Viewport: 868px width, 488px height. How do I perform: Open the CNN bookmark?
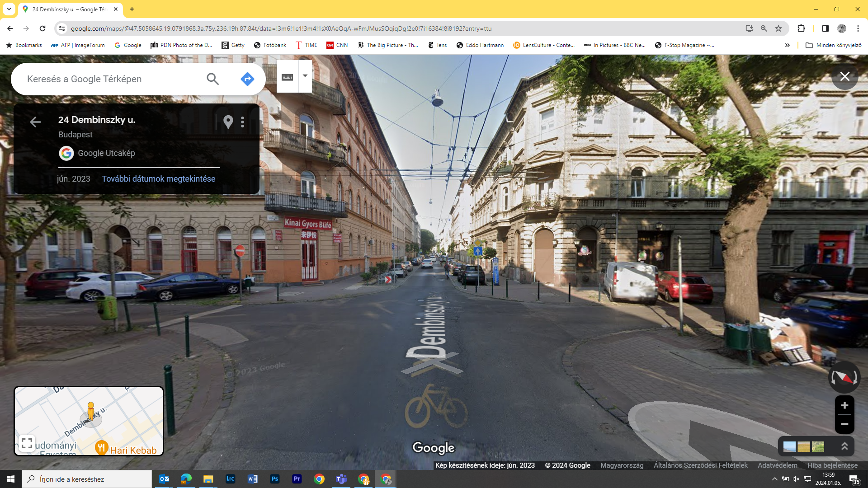click(337, 45)
